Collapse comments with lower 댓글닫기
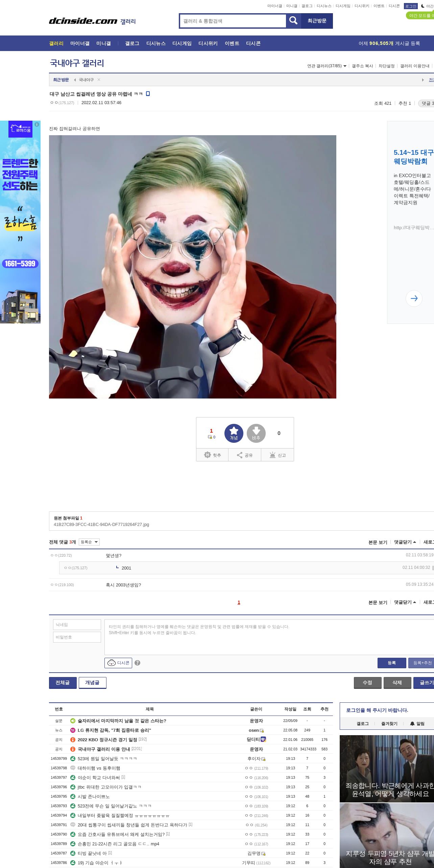 (405, 602)
